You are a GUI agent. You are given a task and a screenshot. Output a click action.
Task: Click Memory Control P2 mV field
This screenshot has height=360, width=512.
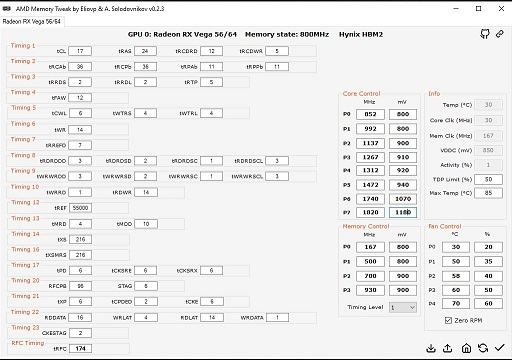click(x=403, y=276)
